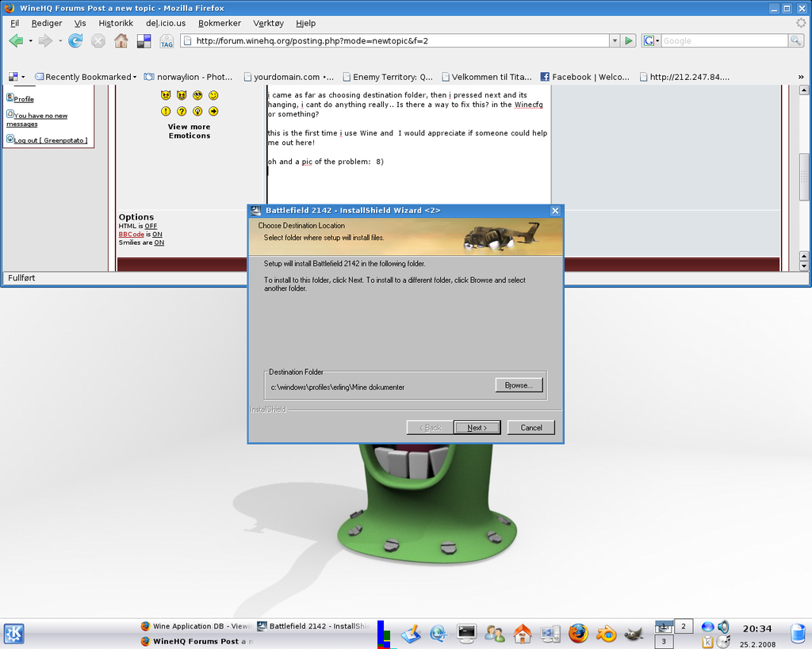
Task: Launch GIMP from the panel
Action: point(634,633)
